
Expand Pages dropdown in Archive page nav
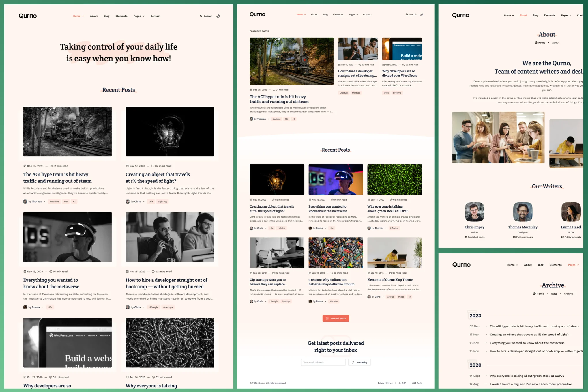click(573, 265)
